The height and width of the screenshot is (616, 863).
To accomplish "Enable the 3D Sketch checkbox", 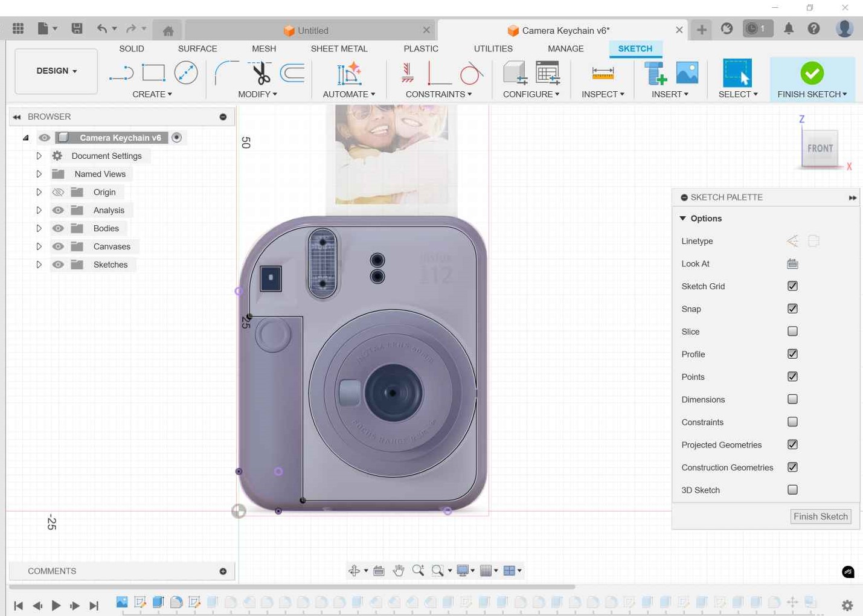I will tap(792, 490).
